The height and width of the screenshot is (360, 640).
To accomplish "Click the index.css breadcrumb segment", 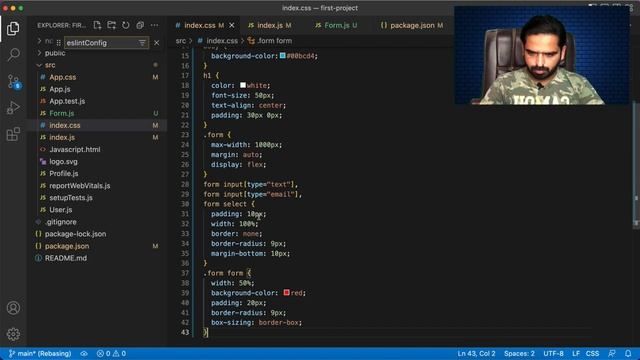I will coord(222,41).
